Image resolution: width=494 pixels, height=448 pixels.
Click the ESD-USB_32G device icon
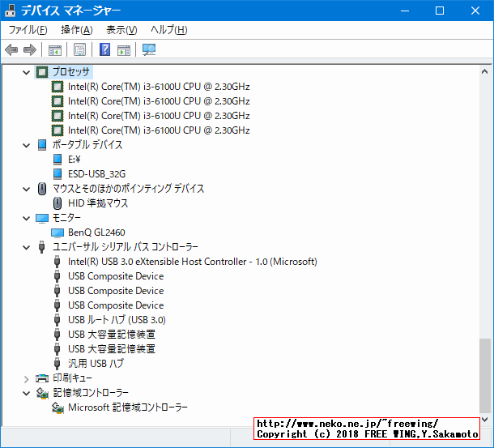tap(57, 174)
